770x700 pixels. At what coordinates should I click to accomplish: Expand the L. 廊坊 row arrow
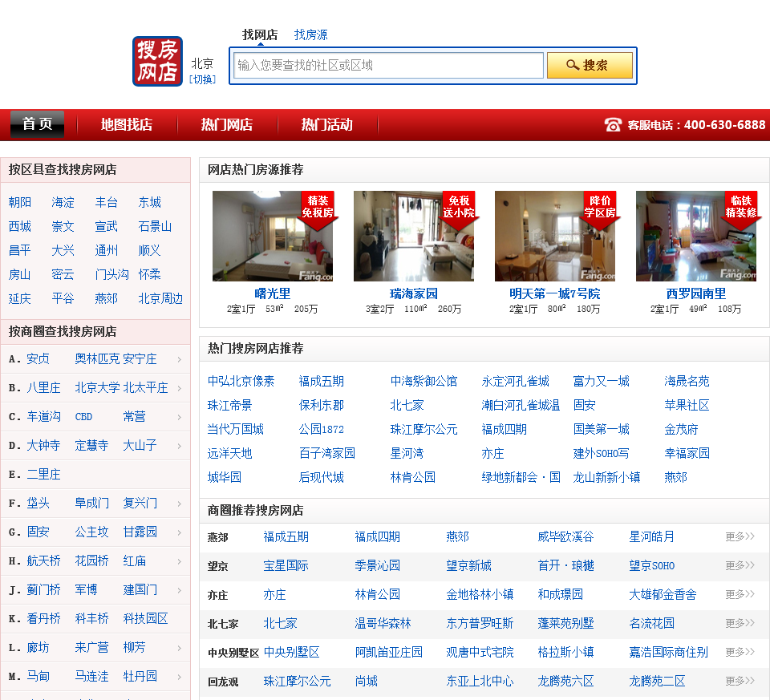point(180,648)
